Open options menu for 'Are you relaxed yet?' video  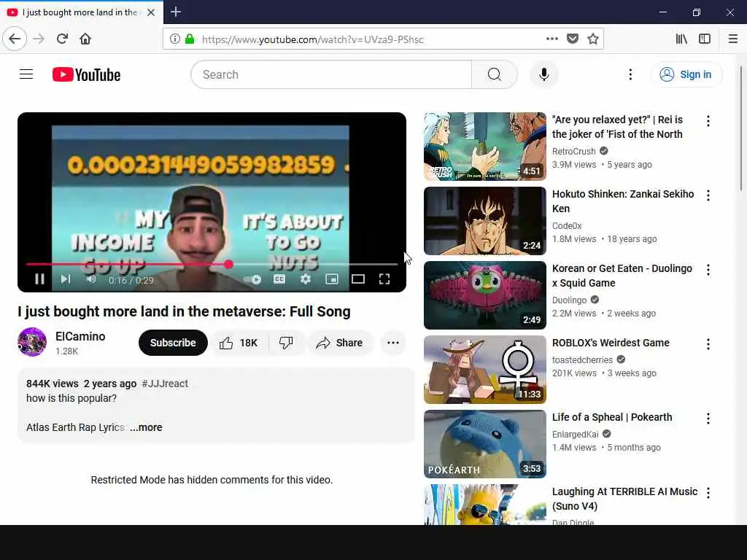click(x=708, y=121)
